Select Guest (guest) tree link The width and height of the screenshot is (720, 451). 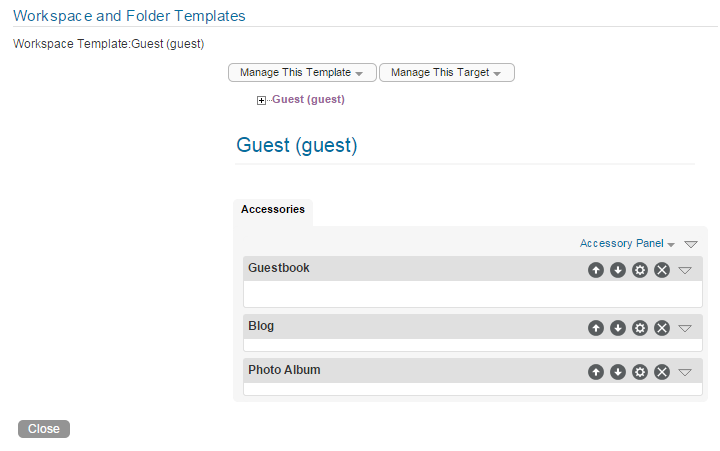[308, 100]
